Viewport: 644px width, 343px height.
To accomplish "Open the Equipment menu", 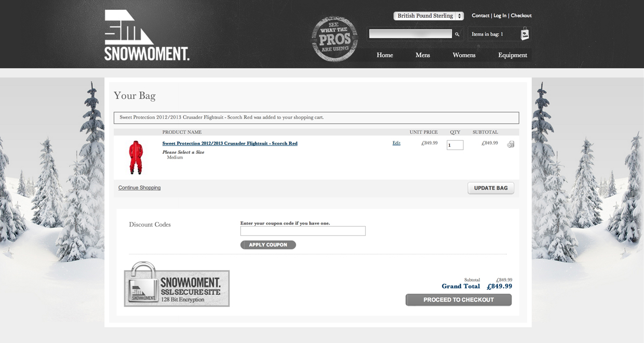I will point(513,55).
